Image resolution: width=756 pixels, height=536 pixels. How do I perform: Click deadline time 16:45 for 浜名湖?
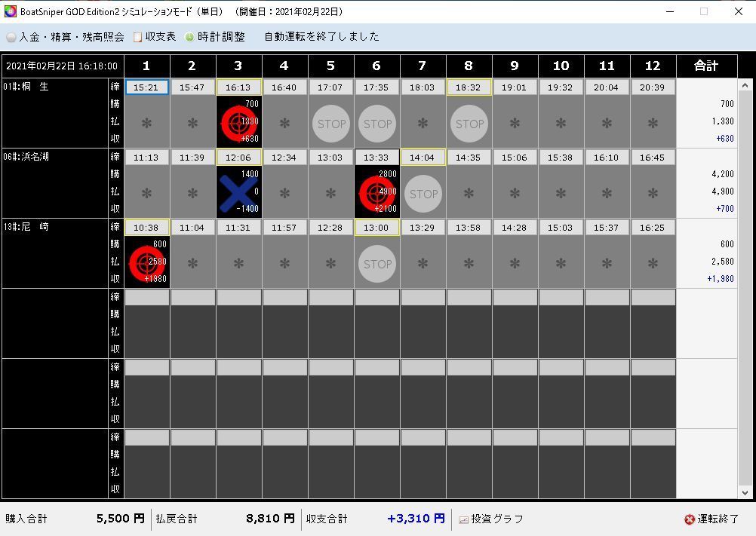pyautogui.click(x=653, y=158)
